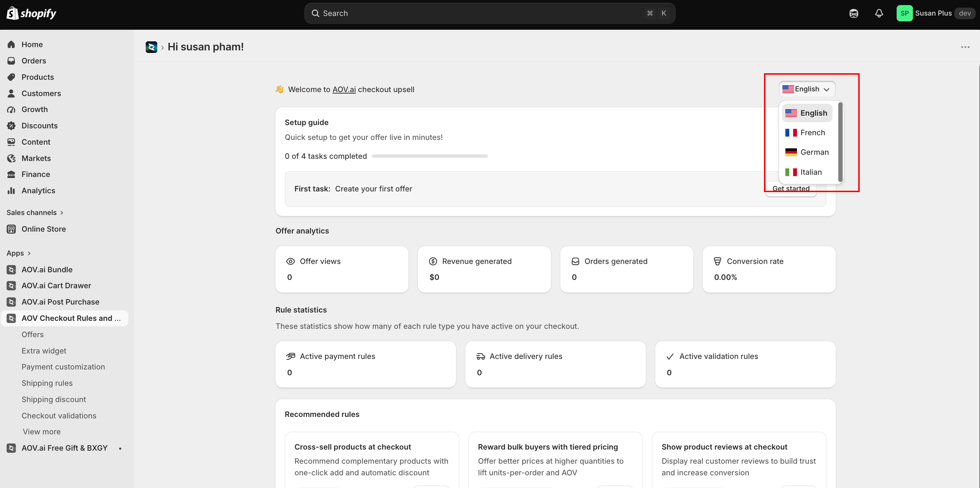Click the AOV app icon in breadcrumb
Image resolution: width=980 pixels, height=488 pixels.
151,47
